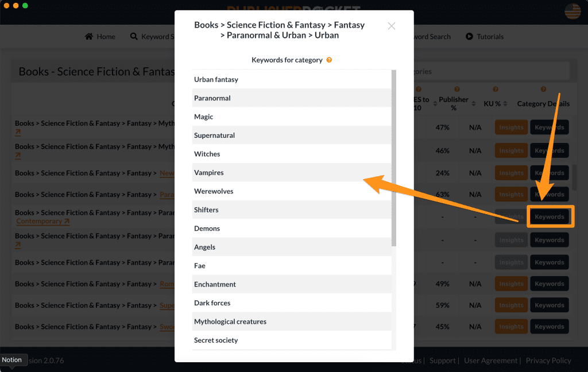Click help icon above Category Details column

pyautogui.click(x=543, y=90)
